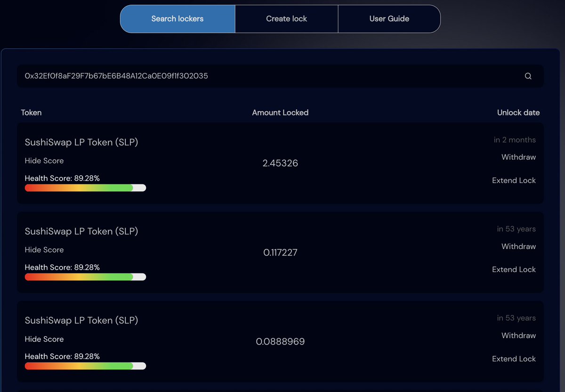Click the locker address search field
Viewport: 565px width, 392px height.
click(280, 76)
